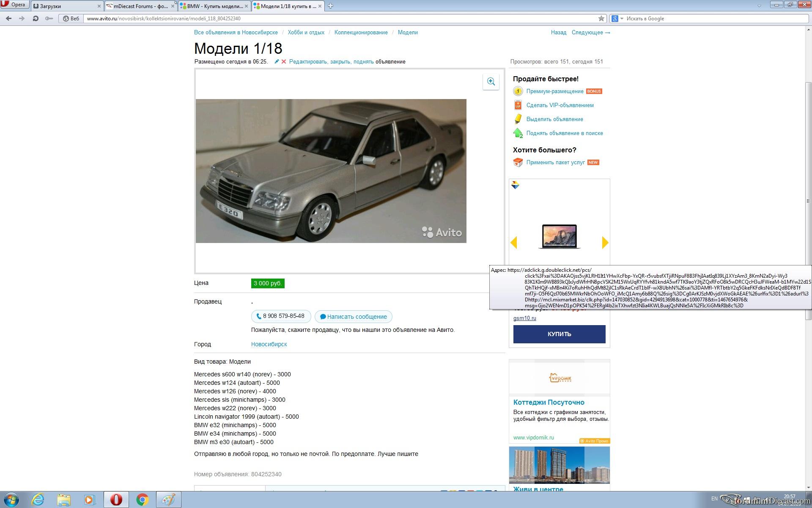Click the green up-arrow raise icon
The height and width of the screenshot is (508, 812).
(518, 133)
